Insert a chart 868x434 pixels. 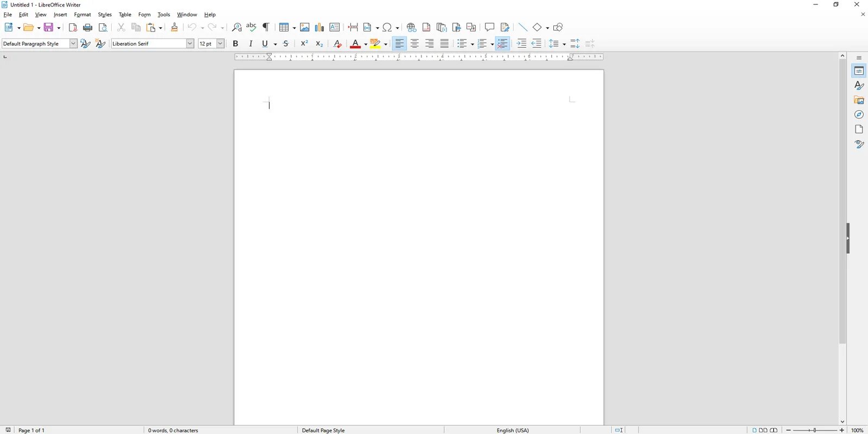(x=320, y=27)
